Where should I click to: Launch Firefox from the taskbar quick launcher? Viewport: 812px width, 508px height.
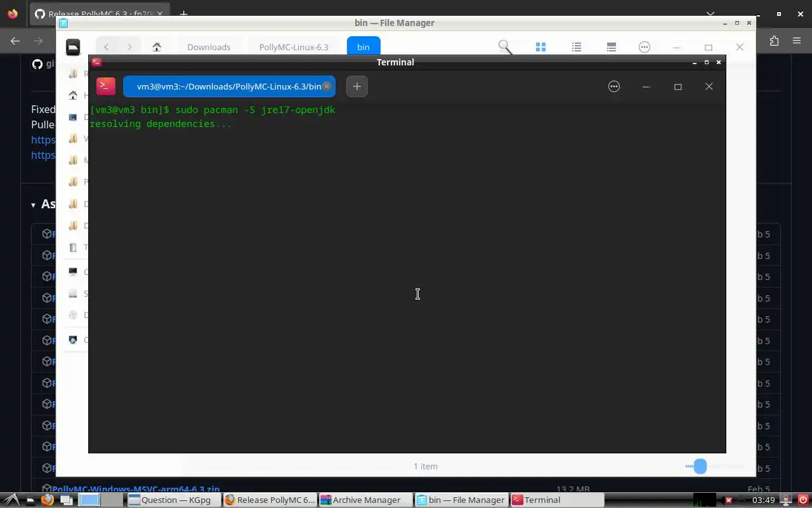point(47,500)
